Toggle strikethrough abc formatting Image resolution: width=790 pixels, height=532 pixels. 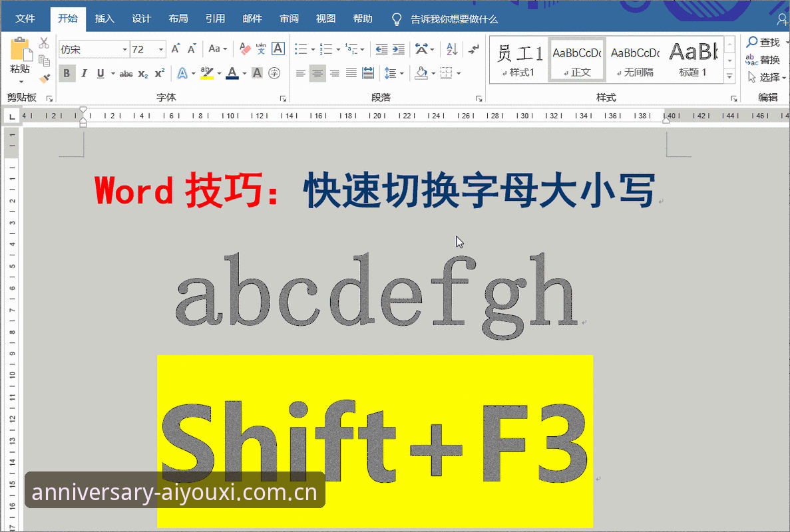click(x=126, y=74)
